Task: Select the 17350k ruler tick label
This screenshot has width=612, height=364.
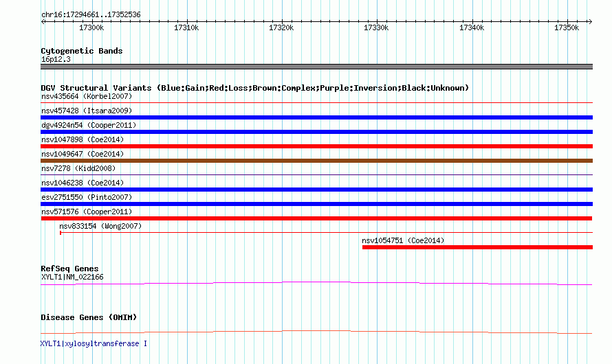Action: [x=567, y=27]
